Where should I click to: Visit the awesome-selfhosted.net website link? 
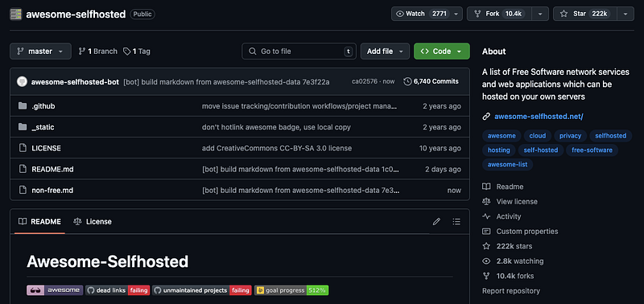(x=539, y=117)
